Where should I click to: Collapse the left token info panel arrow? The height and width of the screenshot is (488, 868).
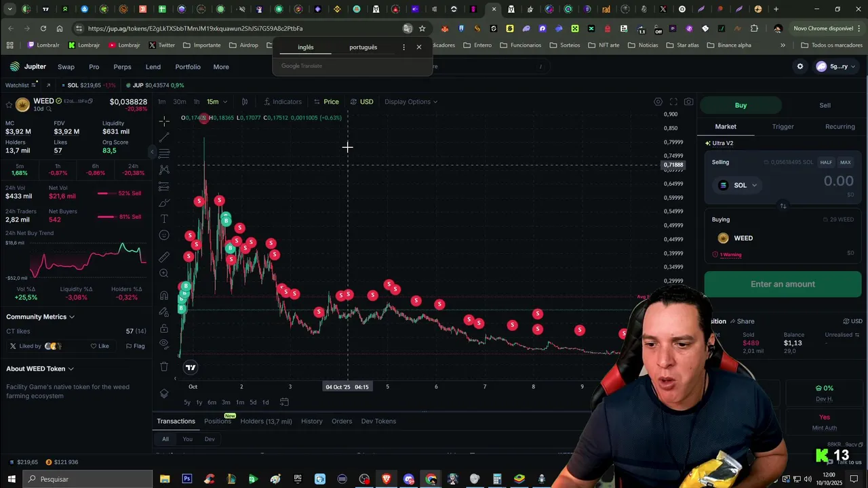(x=153, y=152)
